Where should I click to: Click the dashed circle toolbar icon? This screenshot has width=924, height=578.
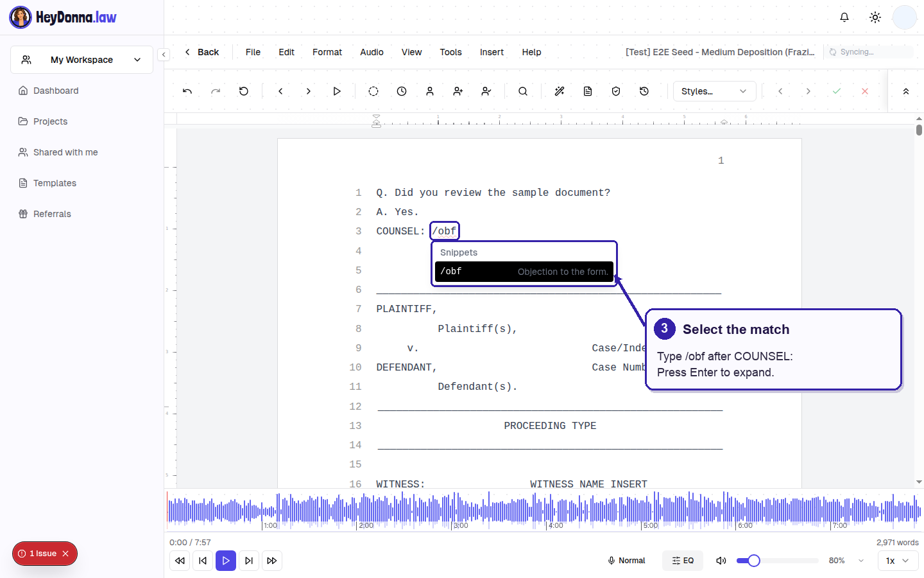pos(373,91)
